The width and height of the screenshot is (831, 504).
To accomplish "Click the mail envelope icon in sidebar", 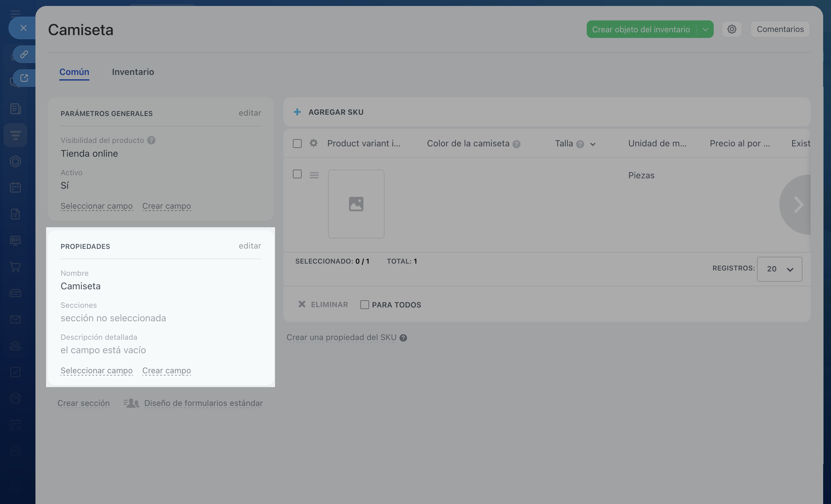I will click(x=15, y=319).
